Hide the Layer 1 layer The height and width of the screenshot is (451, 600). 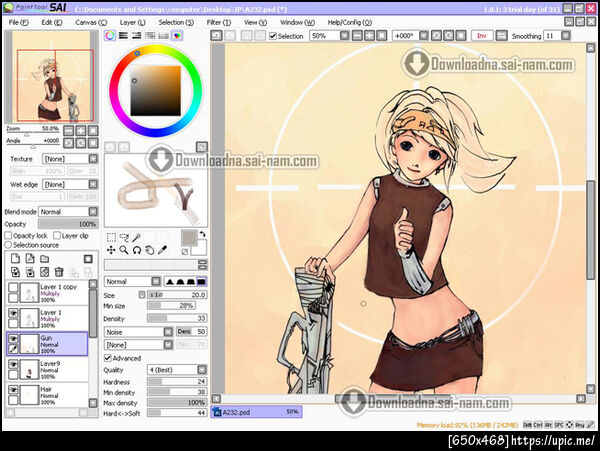[x=13, y=313]
